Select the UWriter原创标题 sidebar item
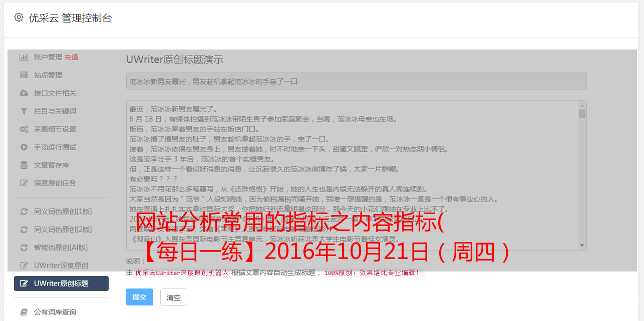The height and width of the screenshot is (321, 644). (x=61, y=283)
